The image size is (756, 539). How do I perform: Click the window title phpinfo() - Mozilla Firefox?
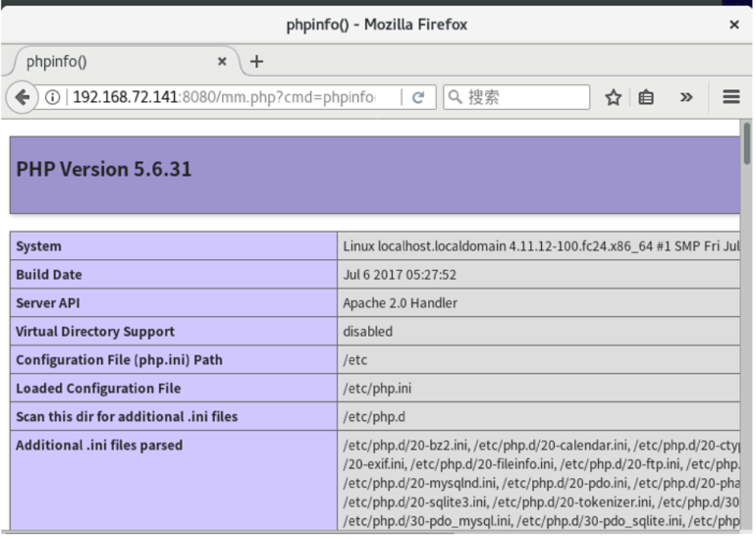coord(377,25)
